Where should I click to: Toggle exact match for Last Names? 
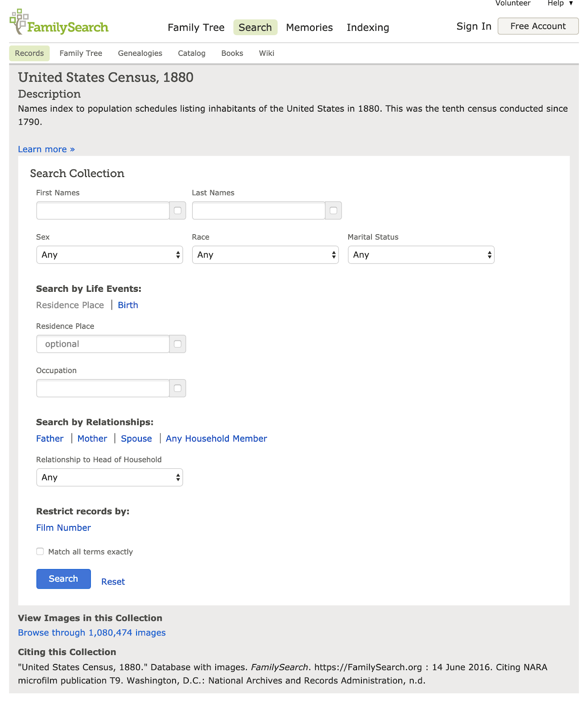[333, 210]
